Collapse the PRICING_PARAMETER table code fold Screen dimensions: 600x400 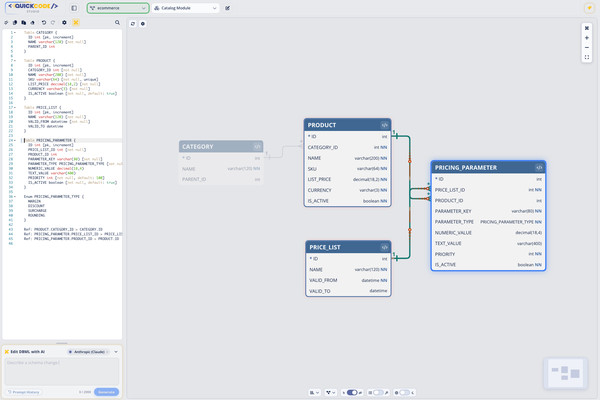pyautogui.click(x=15, y=140)
